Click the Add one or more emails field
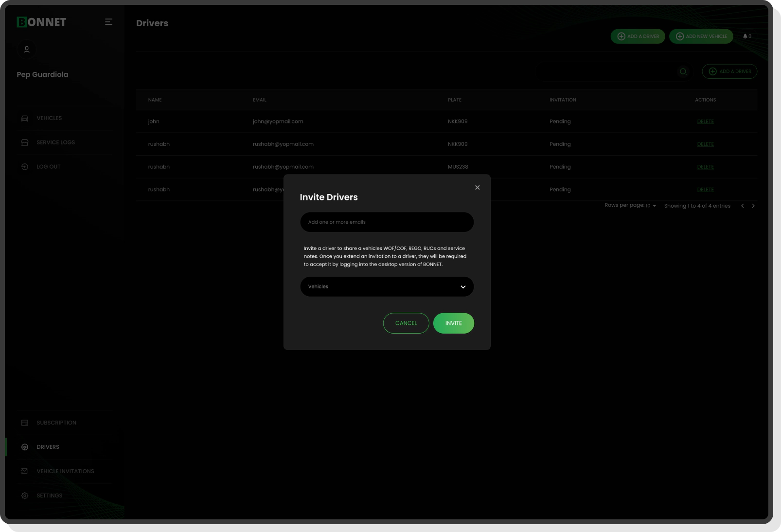The height and width of the screenshot is (532, 781). (387, 222)
